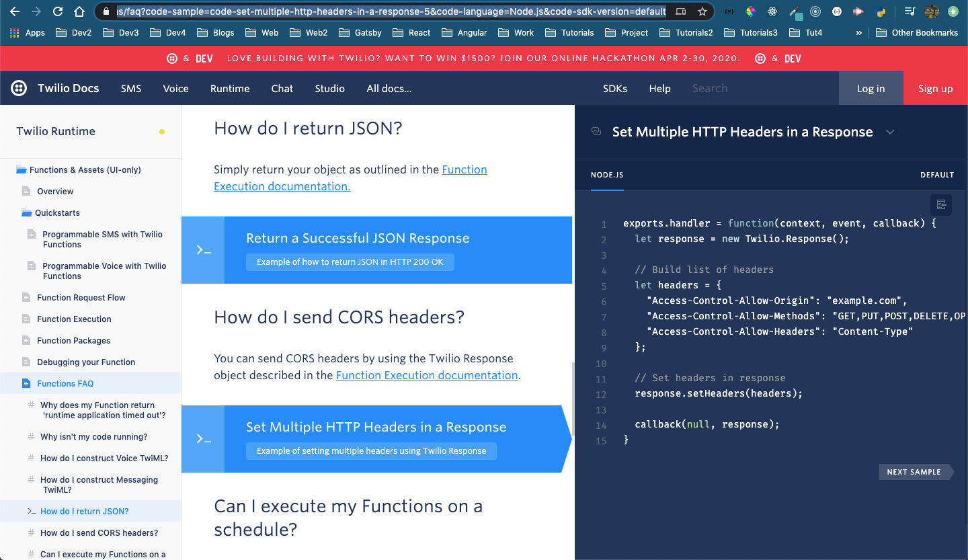Open the Twilio Docs home link in the navbar
The image size is (968, 560).
[68, 88]
